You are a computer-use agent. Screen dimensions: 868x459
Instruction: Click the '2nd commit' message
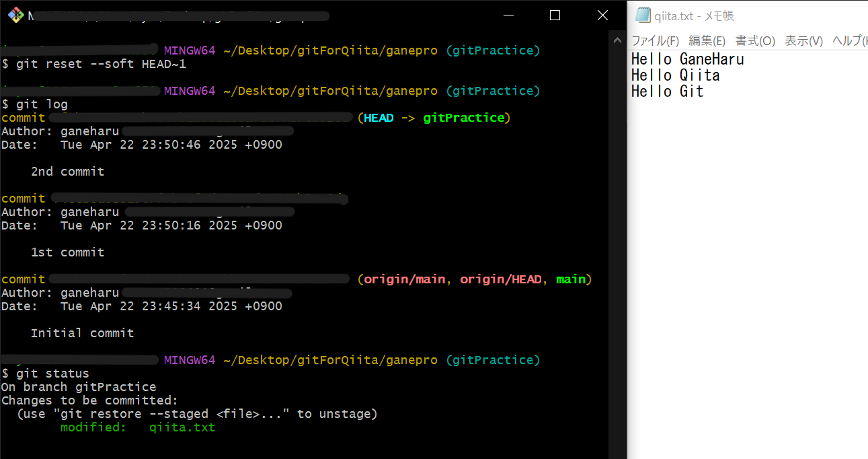[x=68, y=172]
